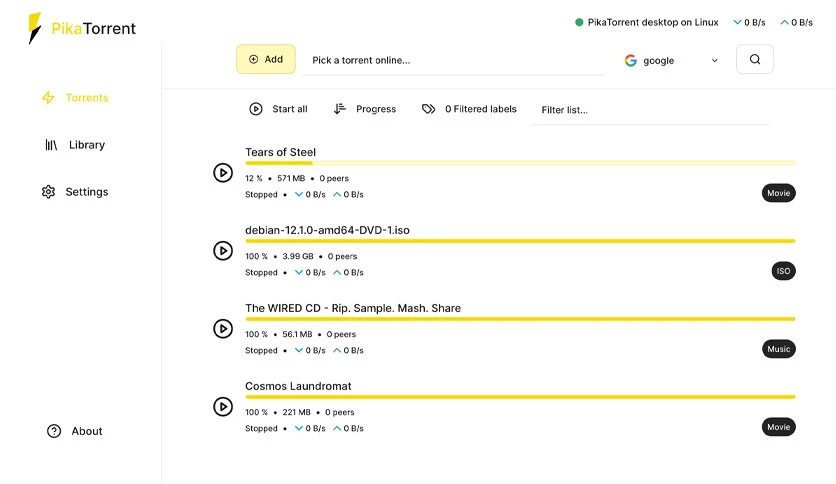Open the Torrents section in sidebar
Viewport: 836px width, 484px height.
pos(75,98)
